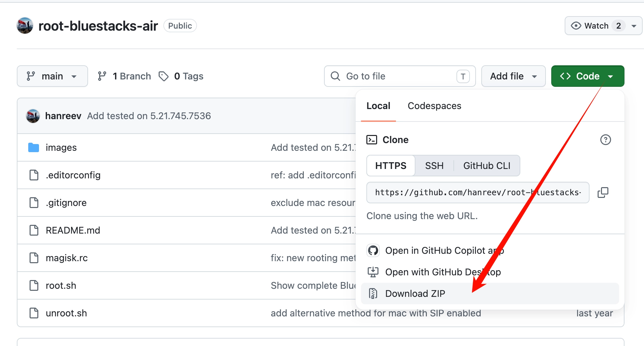
Task: Open the latest commit message link
Action: point(149,116)
